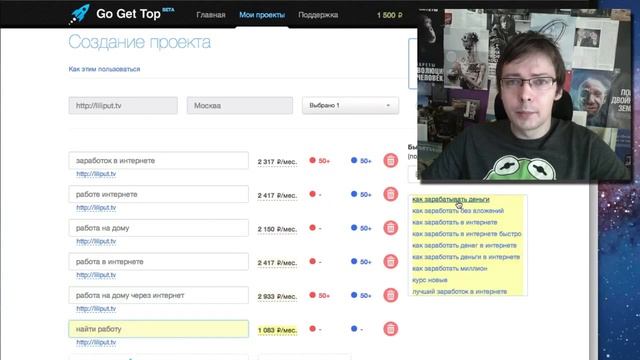
Task: Delete the 'работе интернете' keyword row
Action: click(390, 194)
